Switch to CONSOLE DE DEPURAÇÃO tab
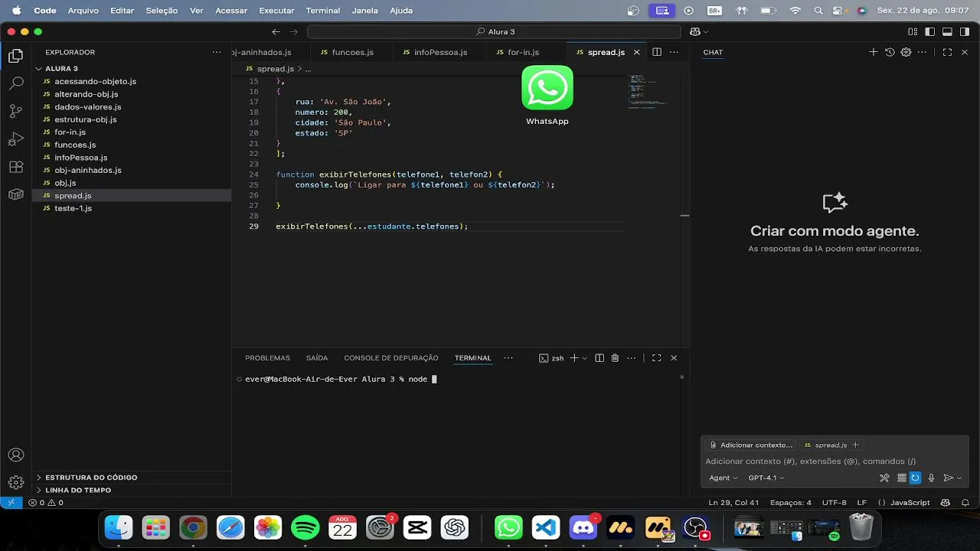 (x=391, y=358)
